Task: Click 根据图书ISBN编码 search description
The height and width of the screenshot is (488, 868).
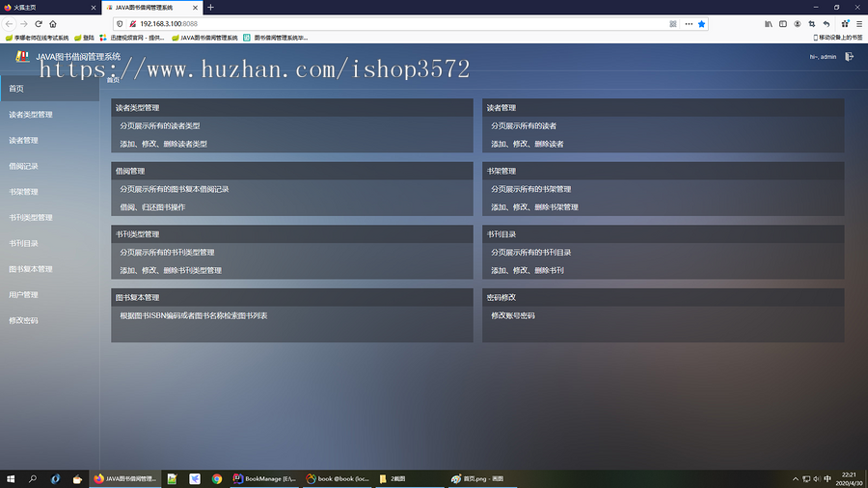Action: (194, 316)
